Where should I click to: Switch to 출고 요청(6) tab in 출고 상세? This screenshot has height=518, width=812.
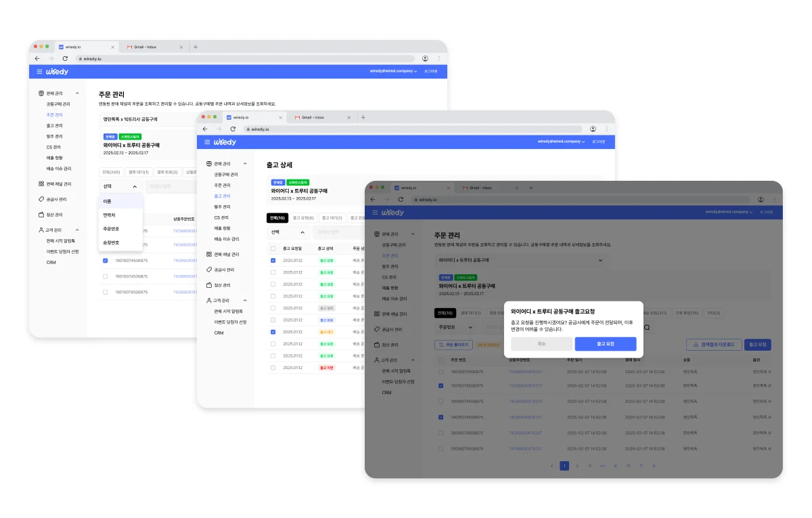(x=303, y=217)
